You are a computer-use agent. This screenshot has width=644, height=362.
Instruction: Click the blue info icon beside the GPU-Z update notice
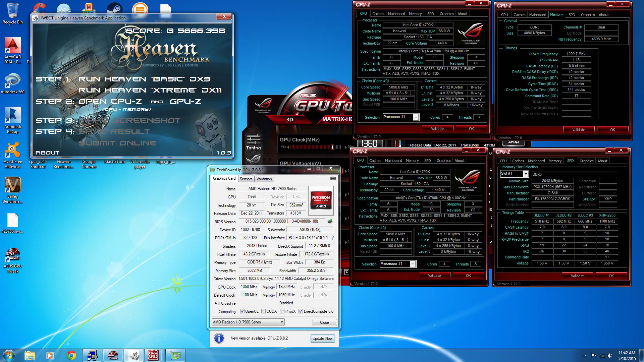[x=219, y=338]
